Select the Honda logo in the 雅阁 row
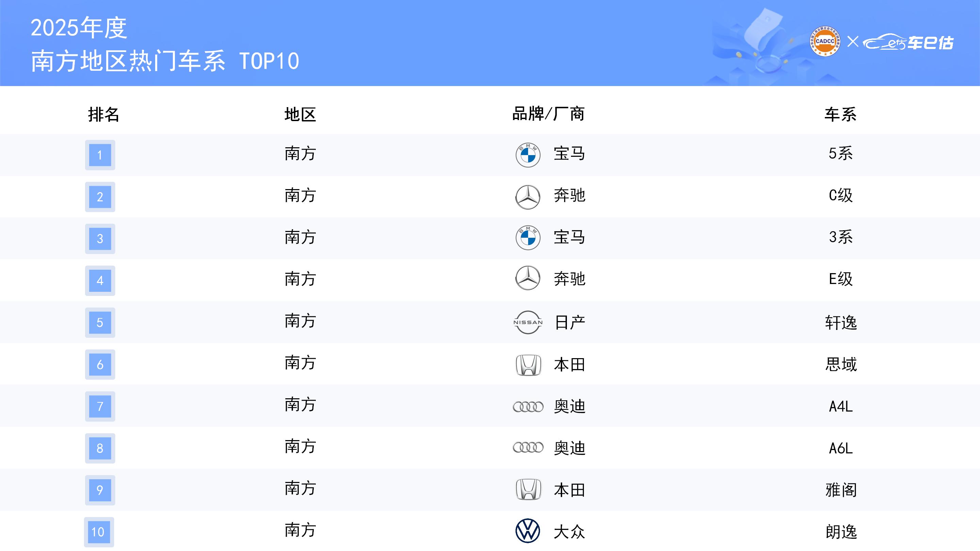Image resolution: width=980 pixels, height=551 pixels. click(x=528, y=489)
